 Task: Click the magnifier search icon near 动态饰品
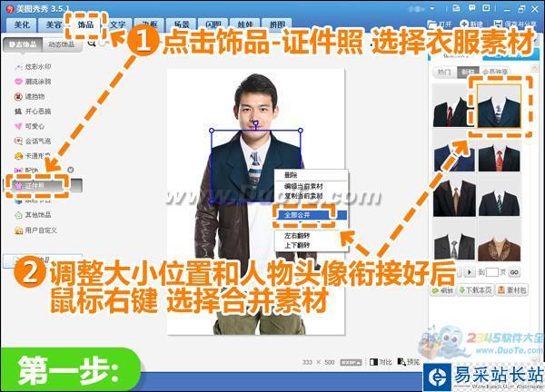click(92, 43)
